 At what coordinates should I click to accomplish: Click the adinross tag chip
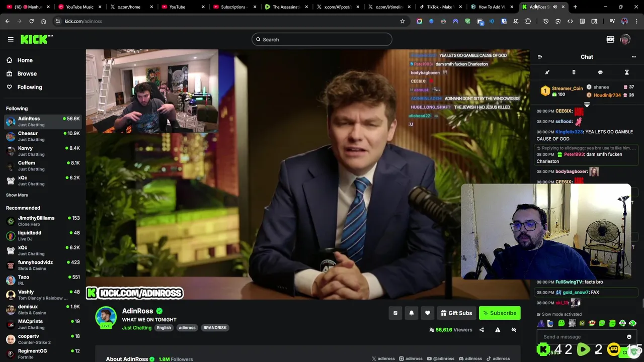187,328
